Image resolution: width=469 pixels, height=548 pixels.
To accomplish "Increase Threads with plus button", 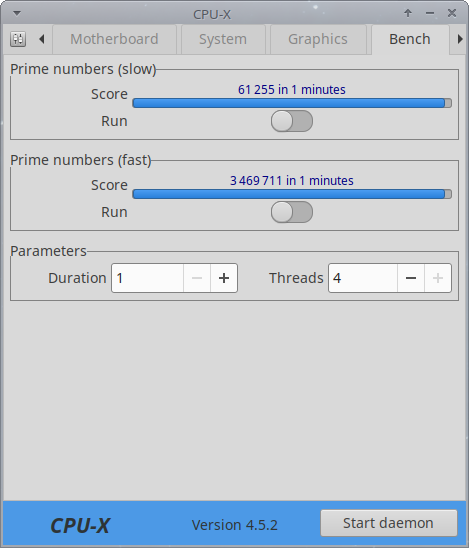I will [438, 278].
